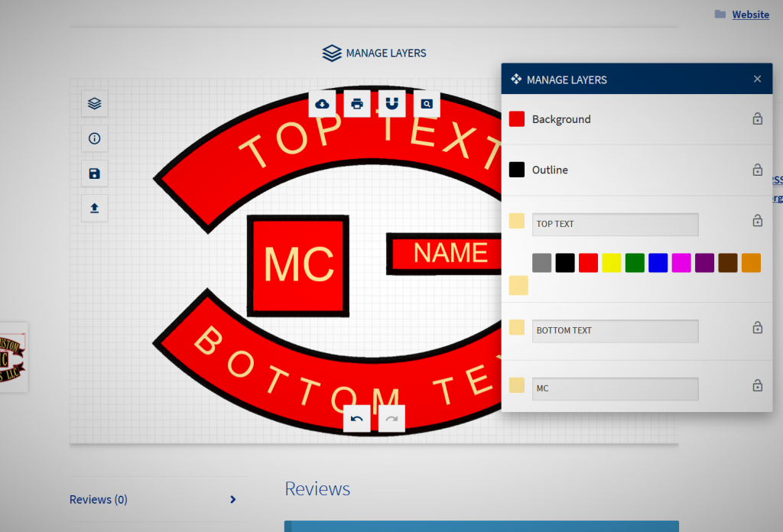Toggle lock on Background layer

(x=757, y=119)
